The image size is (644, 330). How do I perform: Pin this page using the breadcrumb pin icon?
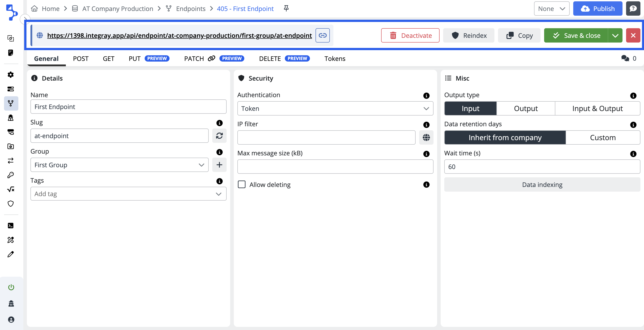click(x=286, y=9)
